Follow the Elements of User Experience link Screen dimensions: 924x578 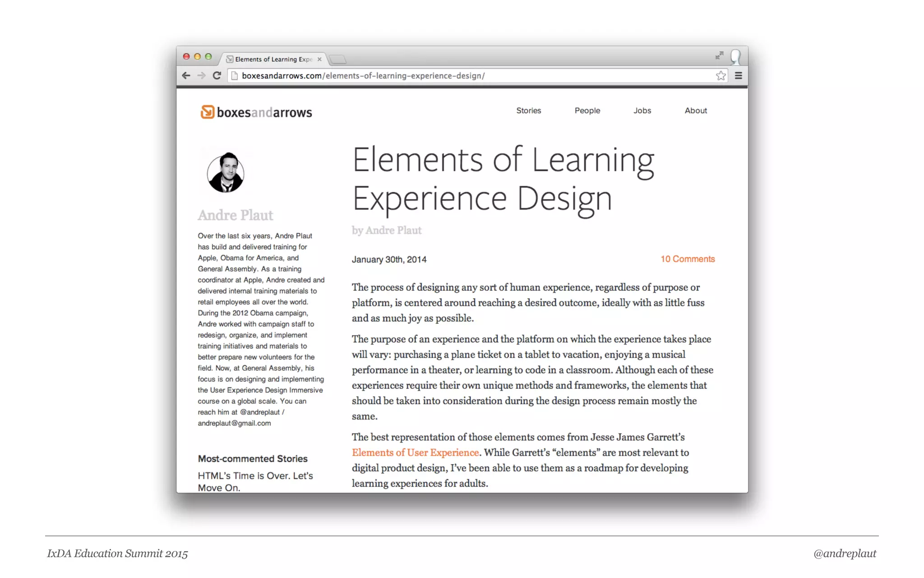415,452
